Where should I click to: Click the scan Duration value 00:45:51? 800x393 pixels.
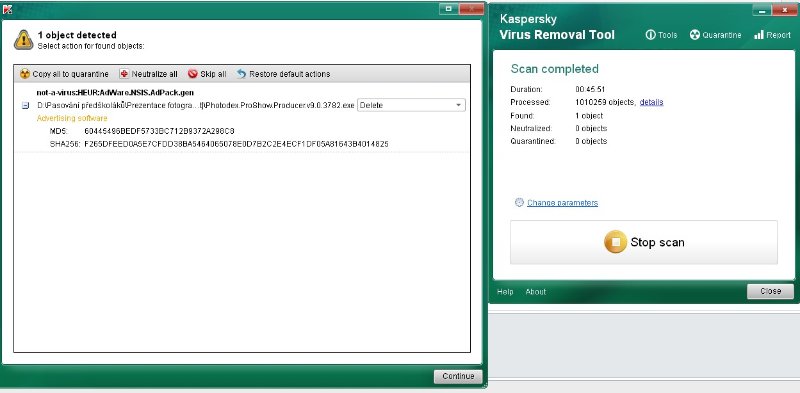click(x=590, y=89)
